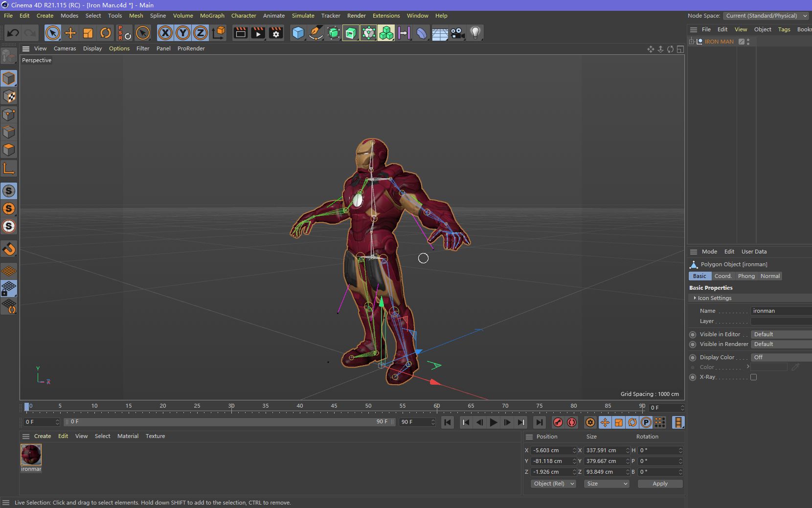
Task: Select the Live Selection tool
Action: tap(52, 33)
